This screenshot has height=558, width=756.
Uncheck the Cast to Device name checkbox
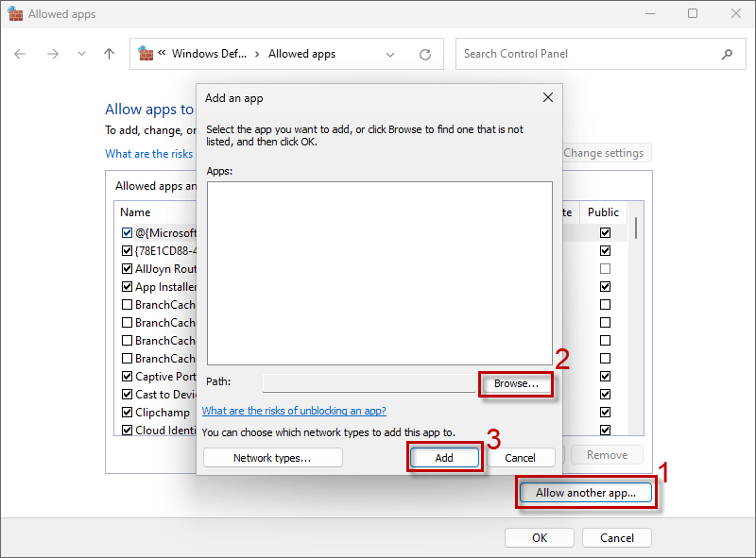click(127, 394)
